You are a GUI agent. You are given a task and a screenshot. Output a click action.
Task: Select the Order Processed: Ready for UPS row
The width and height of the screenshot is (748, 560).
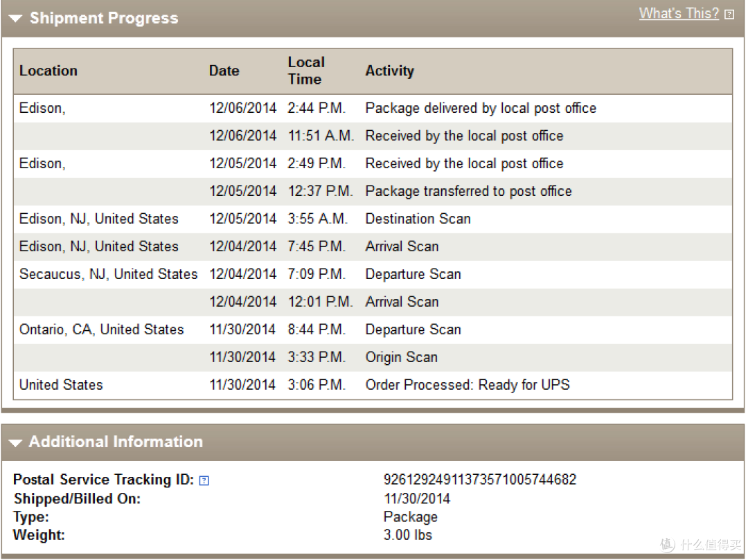[x=373, y=385]
